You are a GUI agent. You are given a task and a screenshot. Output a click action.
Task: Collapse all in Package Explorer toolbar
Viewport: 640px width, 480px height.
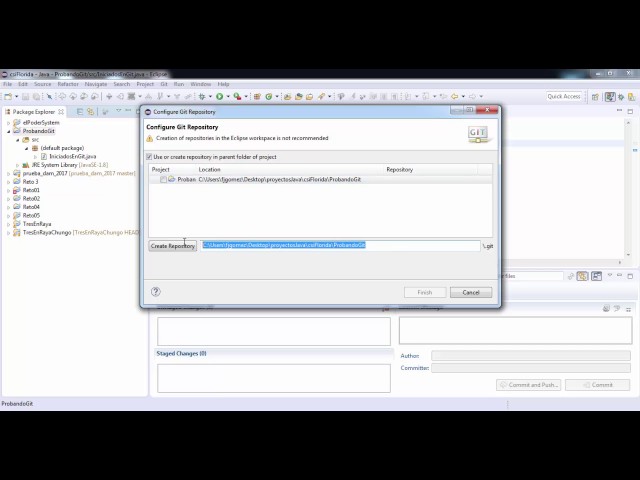(x=80, y=111)
